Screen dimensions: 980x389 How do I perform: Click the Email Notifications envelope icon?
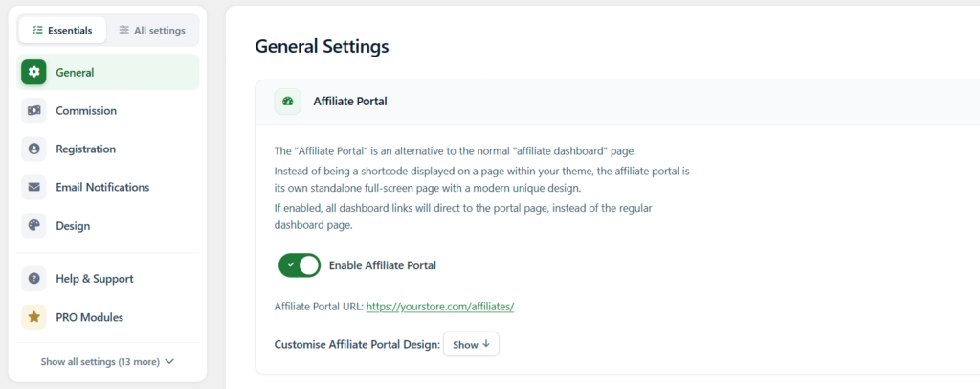(33, 187)
